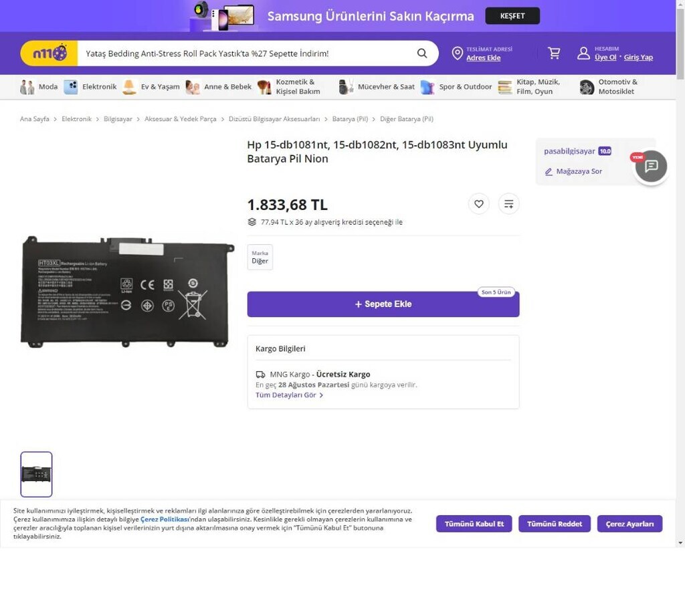Go to Dizüstü Bilgisayar Aksesuarları breadcrumb

tap(274, 119)
